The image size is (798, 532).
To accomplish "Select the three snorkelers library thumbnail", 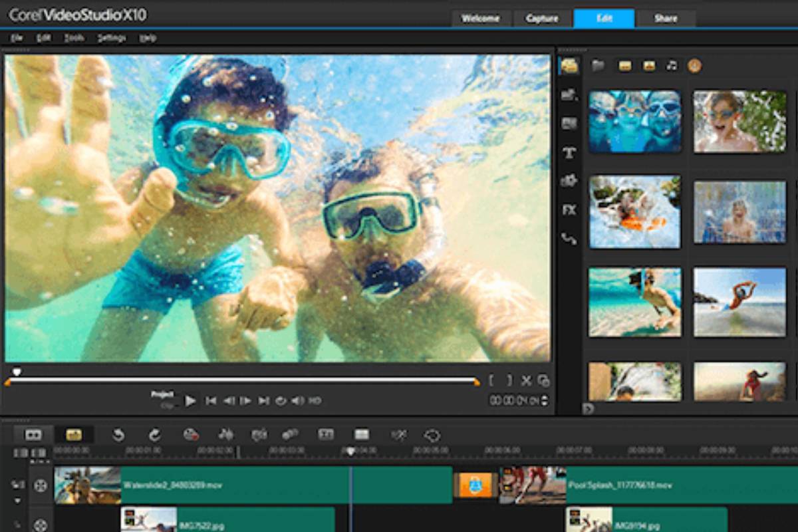I will 634,121.
